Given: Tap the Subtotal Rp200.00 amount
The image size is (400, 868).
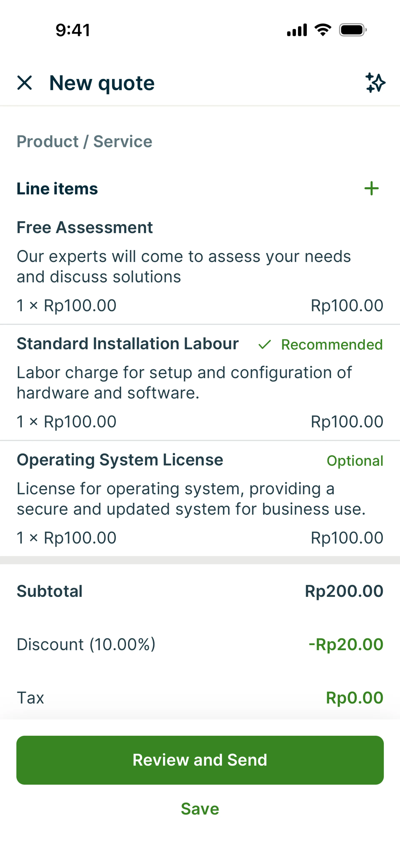Looking at the screenshot, I should click(344, 591).
